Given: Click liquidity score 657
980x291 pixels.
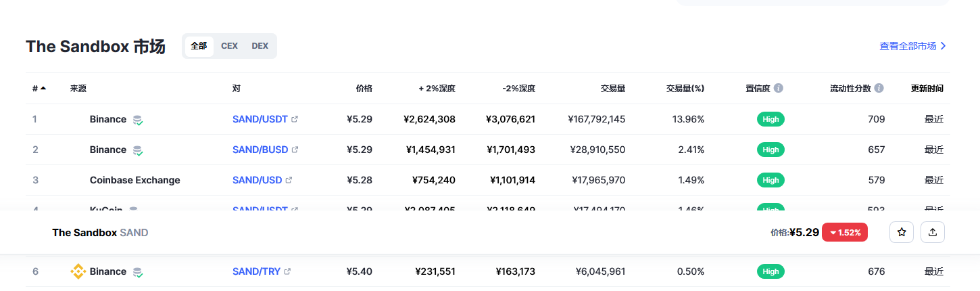Looking at the screenshot, I should (877, 150).
